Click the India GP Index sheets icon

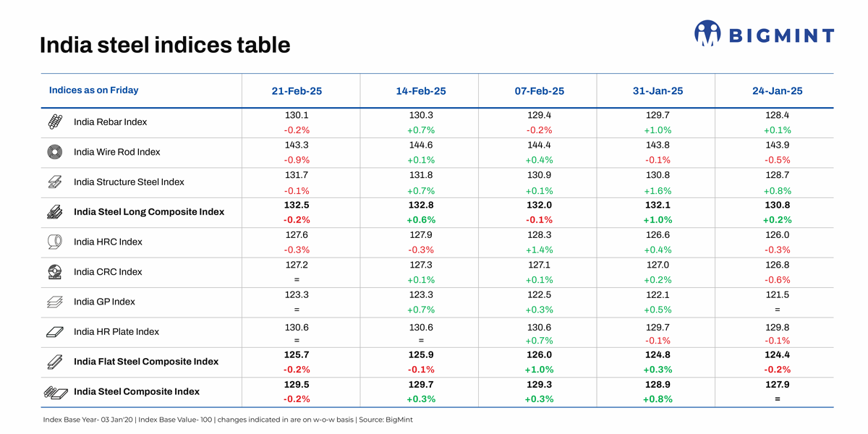[x=55, y=302]
